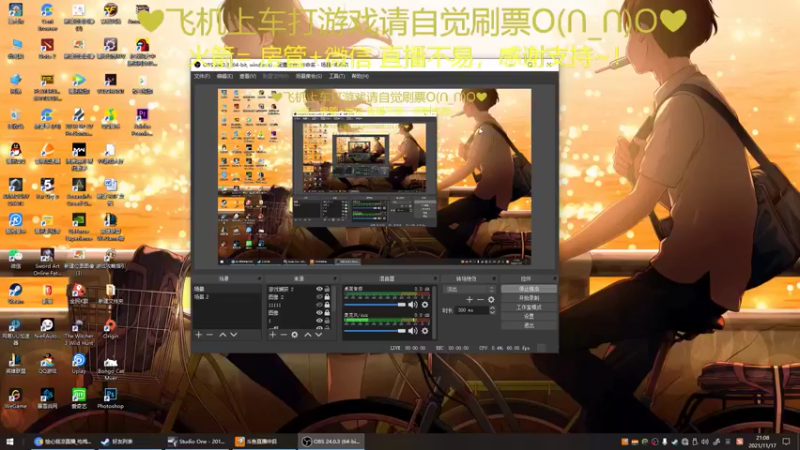Screen dimensions: 800x450
Task: Open transition properties with the gear icon
Action: coord(491,299)
